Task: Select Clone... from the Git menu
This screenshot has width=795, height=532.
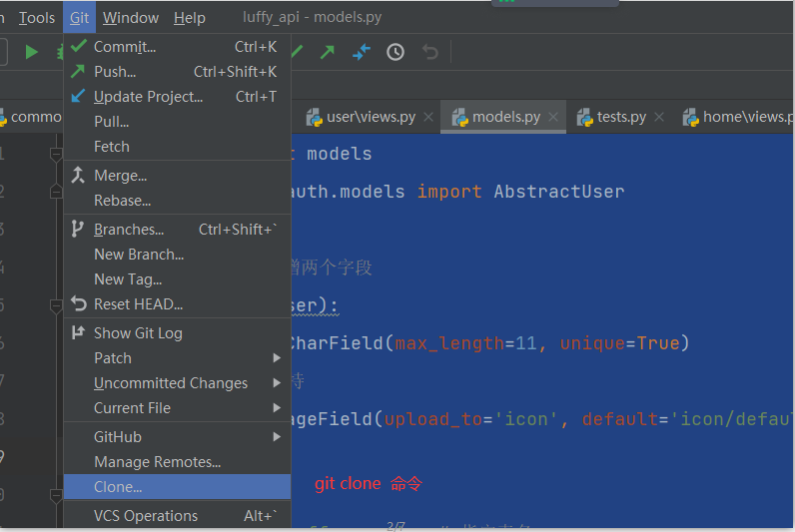Action: coord(118,487)
